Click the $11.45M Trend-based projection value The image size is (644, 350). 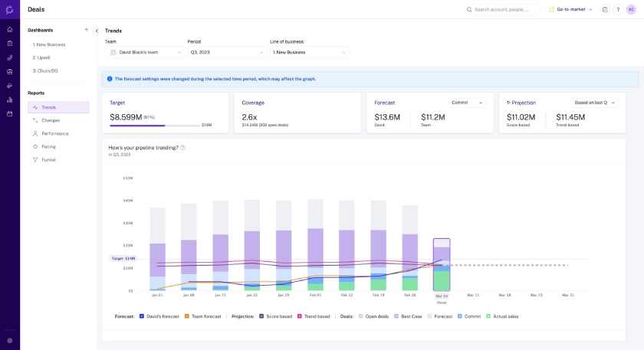point(570,117)
